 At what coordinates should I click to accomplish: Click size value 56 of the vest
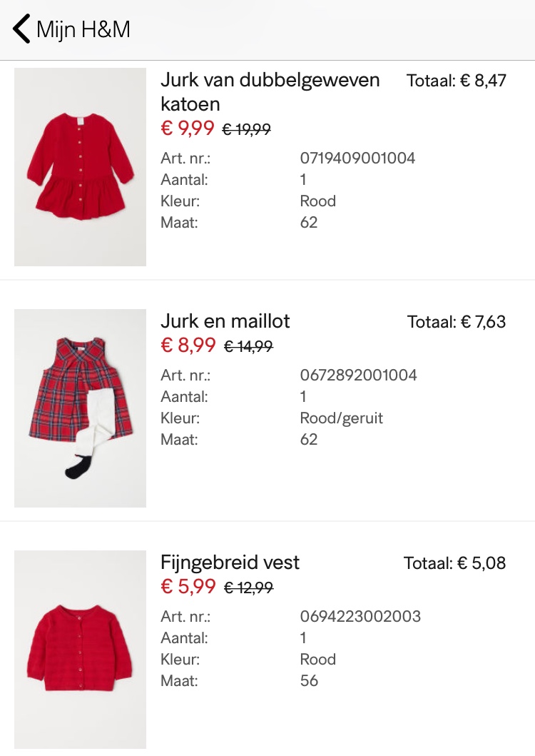(309, 681)
